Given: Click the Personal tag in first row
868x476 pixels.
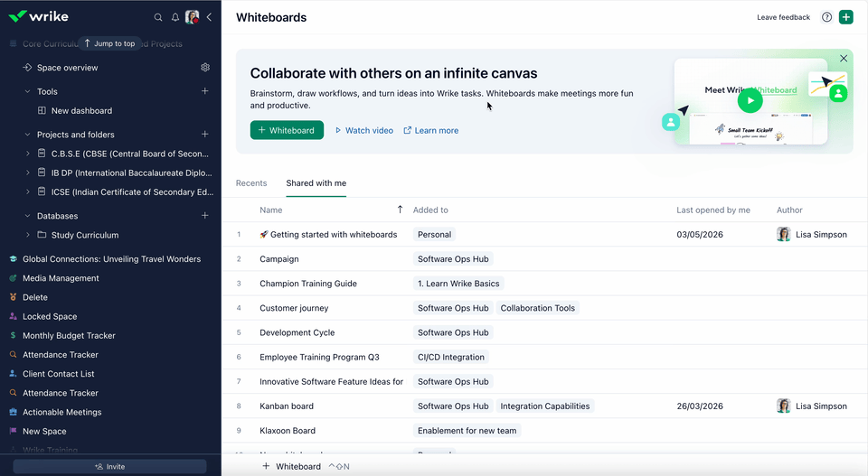Looking at the screenshot, I should click(435, 235).
